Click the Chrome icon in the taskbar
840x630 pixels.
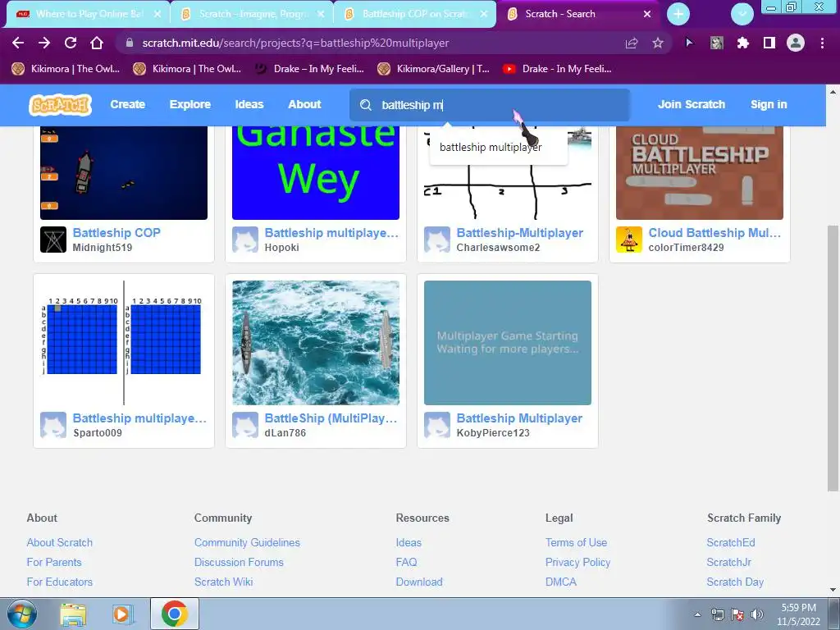click(174, 614)
